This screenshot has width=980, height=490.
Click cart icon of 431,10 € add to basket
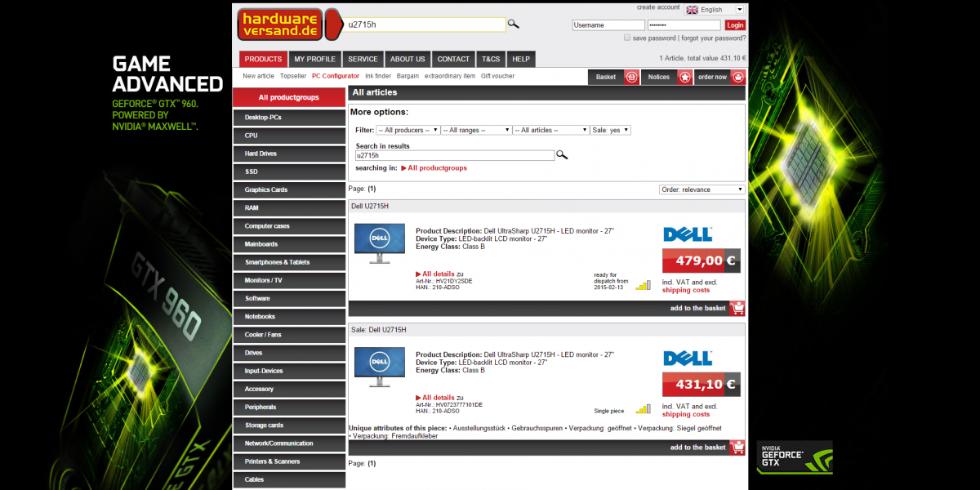(x=737, y=448)
